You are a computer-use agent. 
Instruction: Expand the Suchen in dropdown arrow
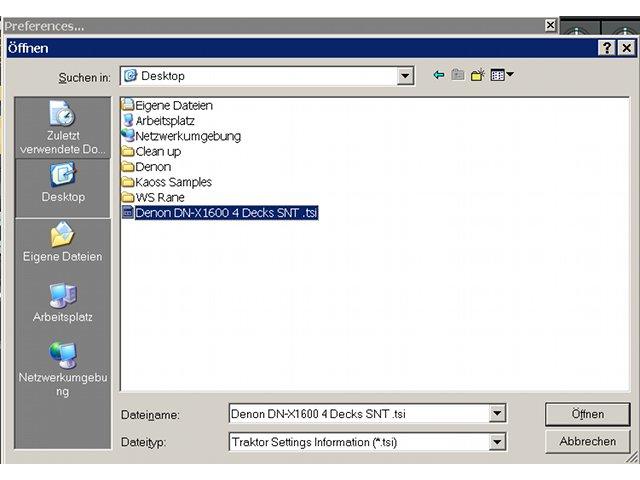click(x=405, y=76)
